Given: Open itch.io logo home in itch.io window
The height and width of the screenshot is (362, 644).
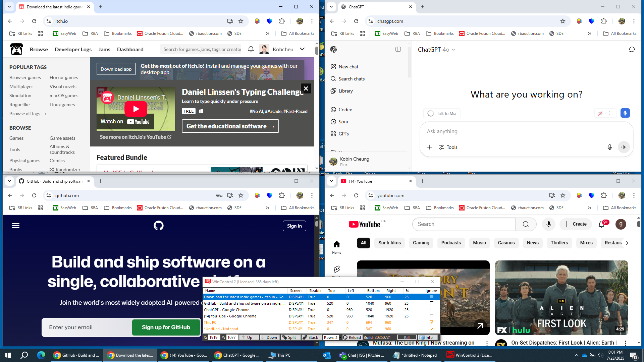Looking at the screenshot, I should 16,49.
